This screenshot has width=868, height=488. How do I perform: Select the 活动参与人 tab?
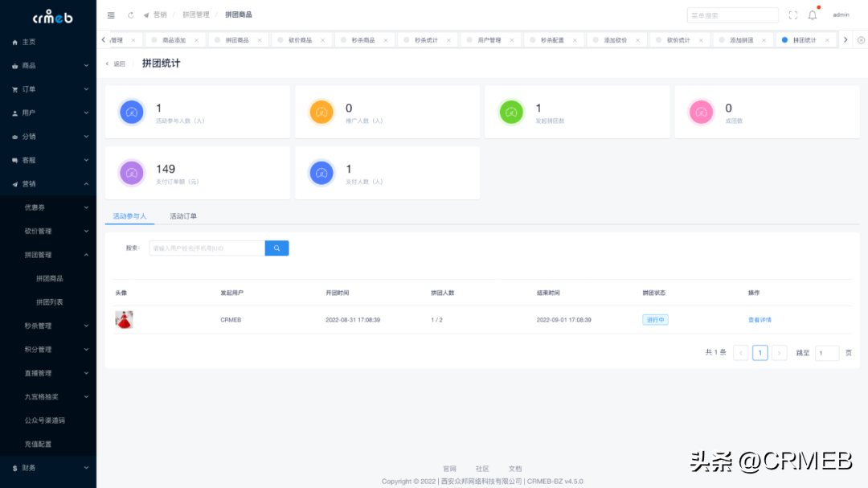point(129,216)
